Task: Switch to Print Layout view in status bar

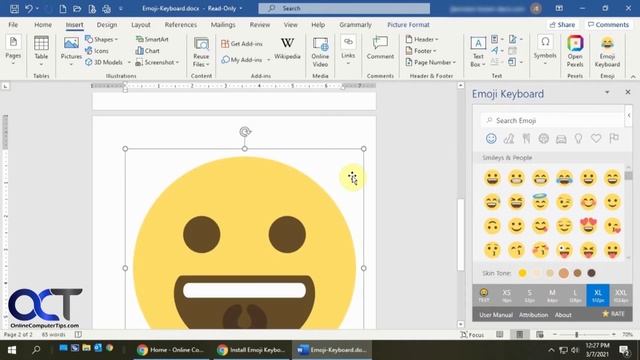Action: pos(520,334)
